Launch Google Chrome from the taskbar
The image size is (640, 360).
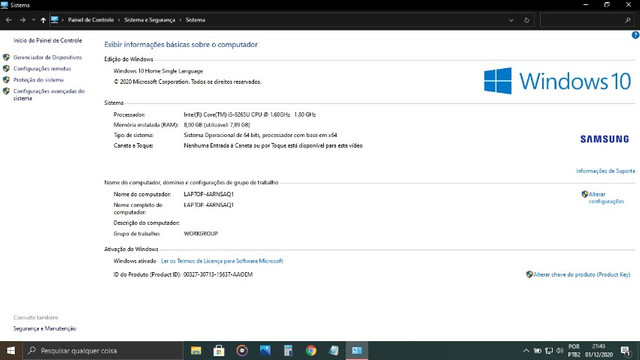pos(311,351)
